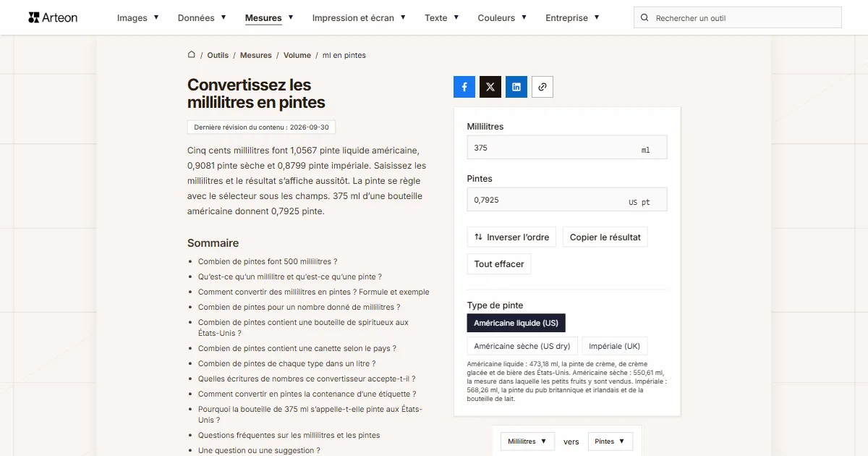Focus the Pintes result field

567,200
